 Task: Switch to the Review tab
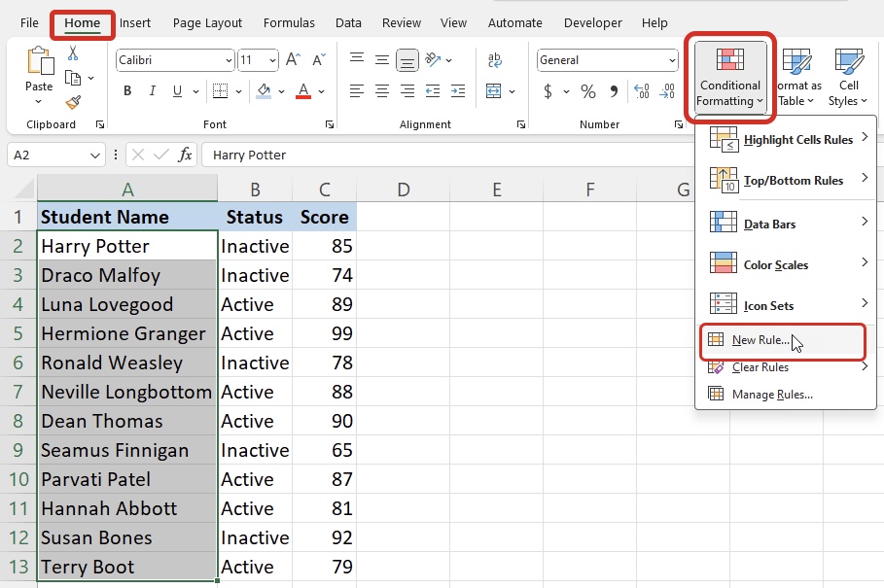(401, 23)
